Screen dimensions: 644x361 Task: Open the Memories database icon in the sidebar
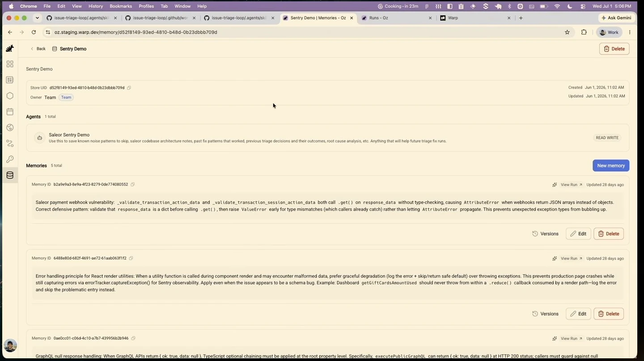point(10,175)
